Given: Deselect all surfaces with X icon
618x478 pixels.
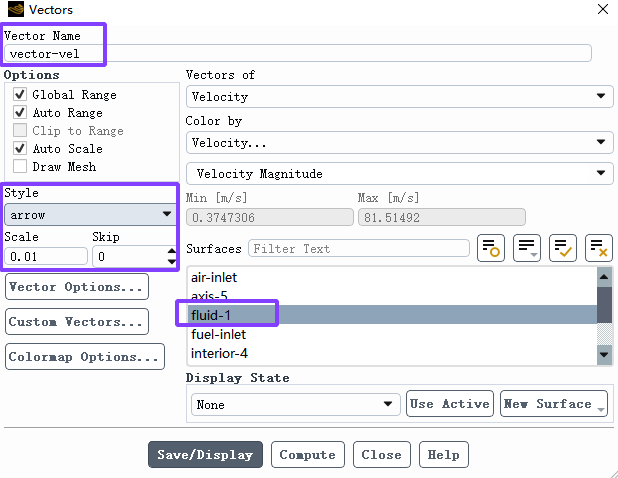Looking at the screenshot, I should [599, 248].
